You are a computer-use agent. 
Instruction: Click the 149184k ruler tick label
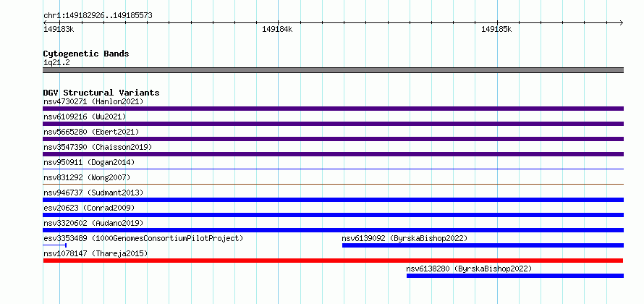(x=277, y=29)
